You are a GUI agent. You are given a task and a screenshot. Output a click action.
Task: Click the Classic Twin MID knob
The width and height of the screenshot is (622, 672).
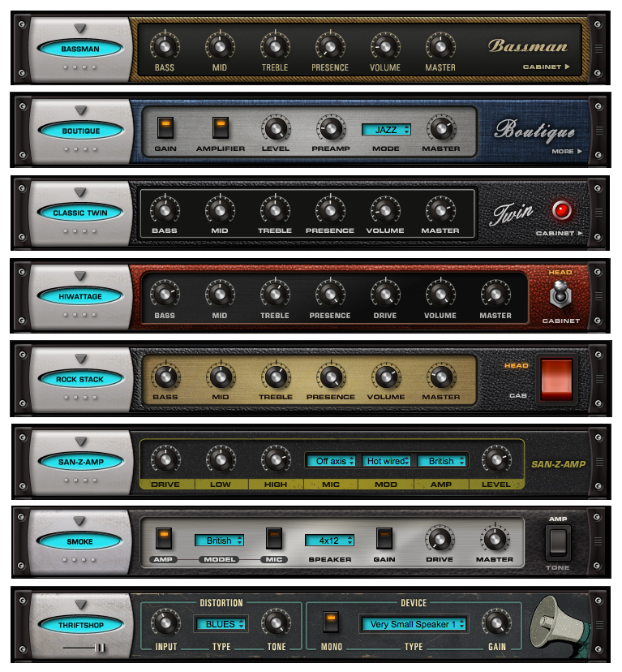(220, 210)
